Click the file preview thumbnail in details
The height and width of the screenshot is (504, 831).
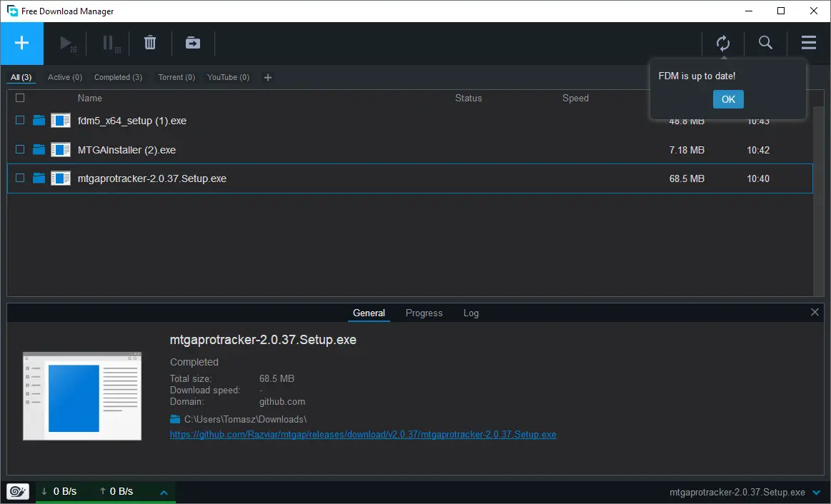[x=82, y=396]
